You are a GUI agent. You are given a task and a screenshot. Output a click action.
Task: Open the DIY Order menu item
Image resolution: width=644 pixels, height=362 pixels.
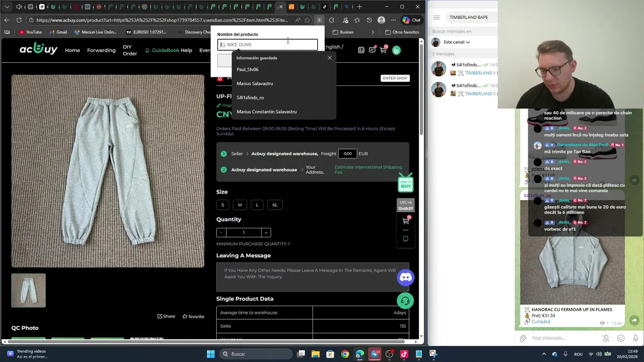[130, 50]
